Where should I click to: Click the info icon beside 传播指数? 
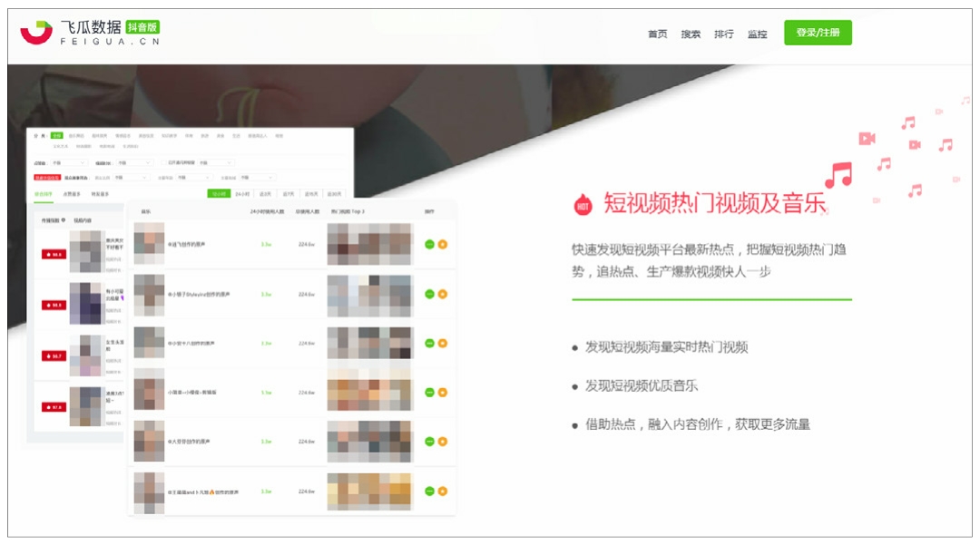64,219
